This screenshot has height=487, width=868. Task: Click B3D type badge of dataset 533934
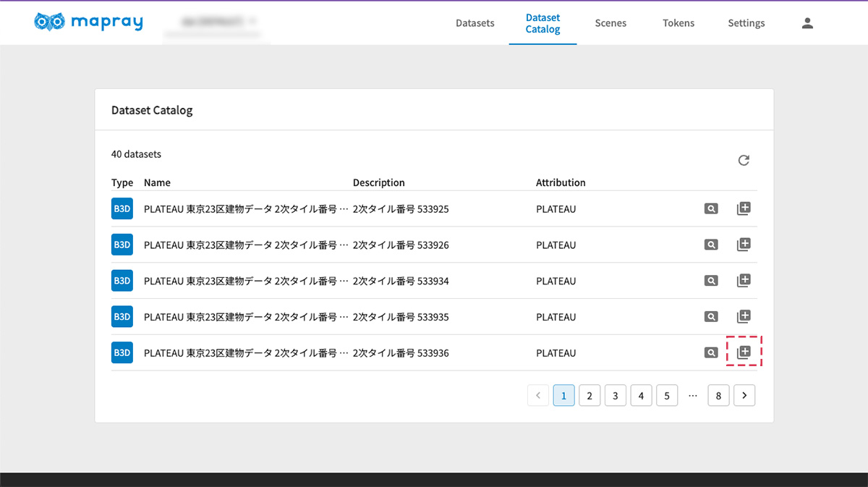122,281
